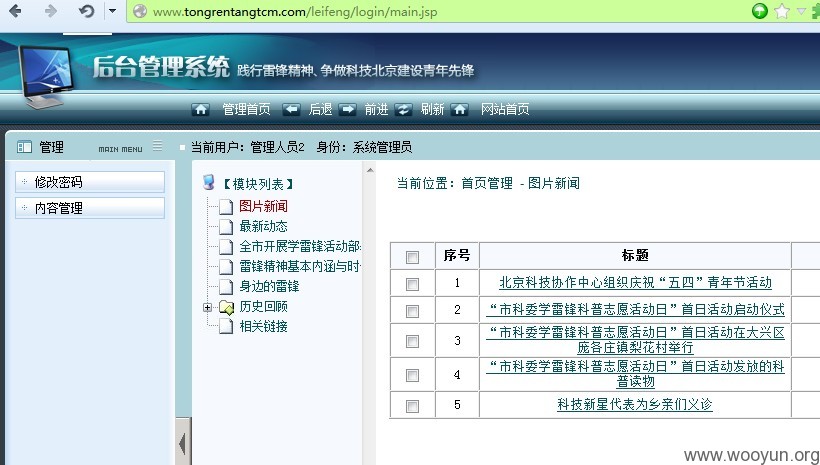Click the refresh arrows icon before 刷新
The height and width of the screenshot is (465, 820).
pyautogui.click(x=403, y=109)
